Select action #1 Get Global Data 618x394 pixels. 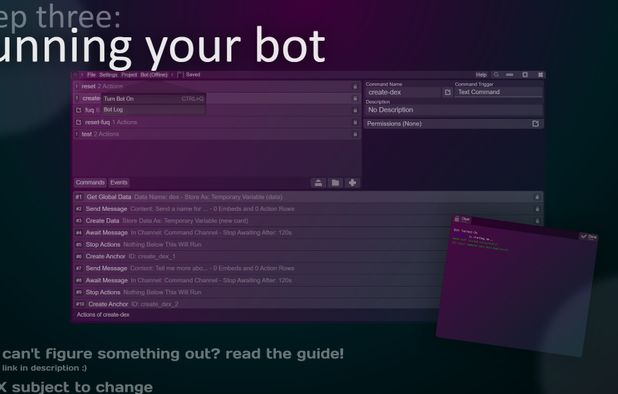(x=309, y=197)
